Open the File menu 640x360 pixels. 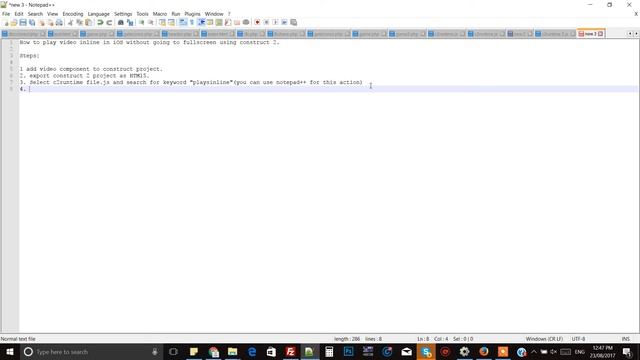(6, 14)
